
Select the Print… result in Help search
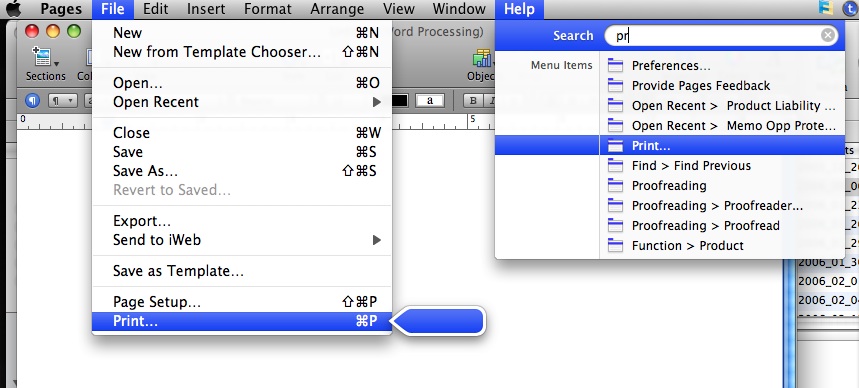pyautogui.click(x=722, y=145)
